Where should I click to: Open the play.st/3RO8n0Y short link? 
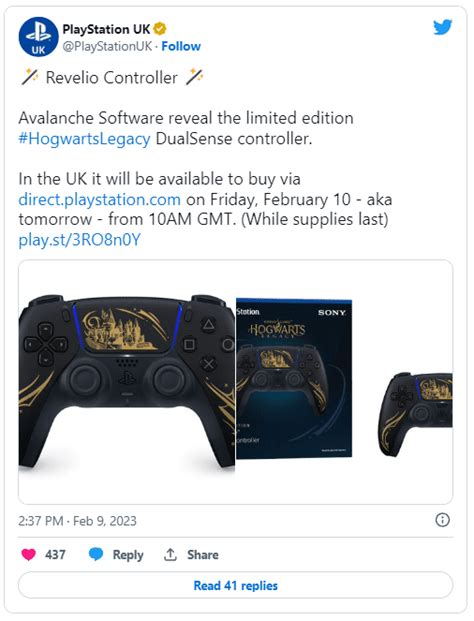[80, 240]
